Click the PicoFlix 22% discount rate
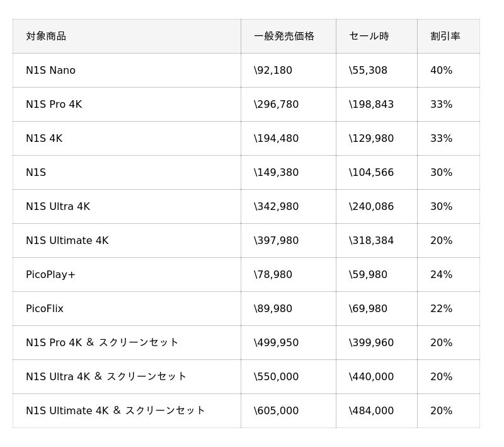The width and height of the screenshot is (504, 447). click(x=441, y=309)
